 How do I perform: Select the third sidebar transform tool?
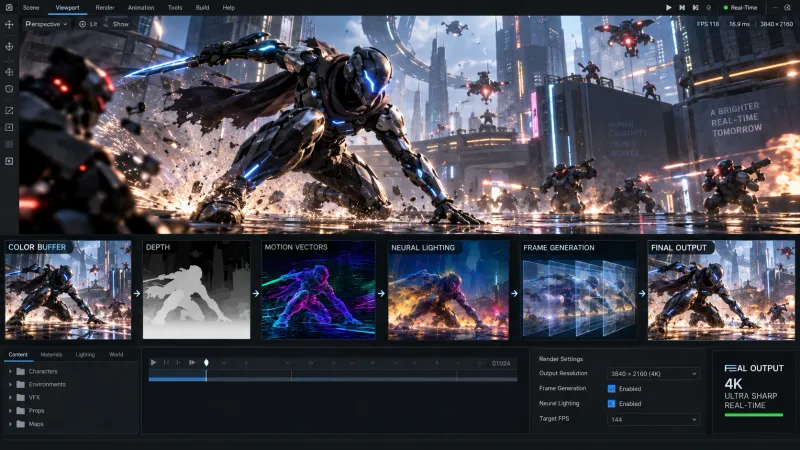[x=9, y=72]
